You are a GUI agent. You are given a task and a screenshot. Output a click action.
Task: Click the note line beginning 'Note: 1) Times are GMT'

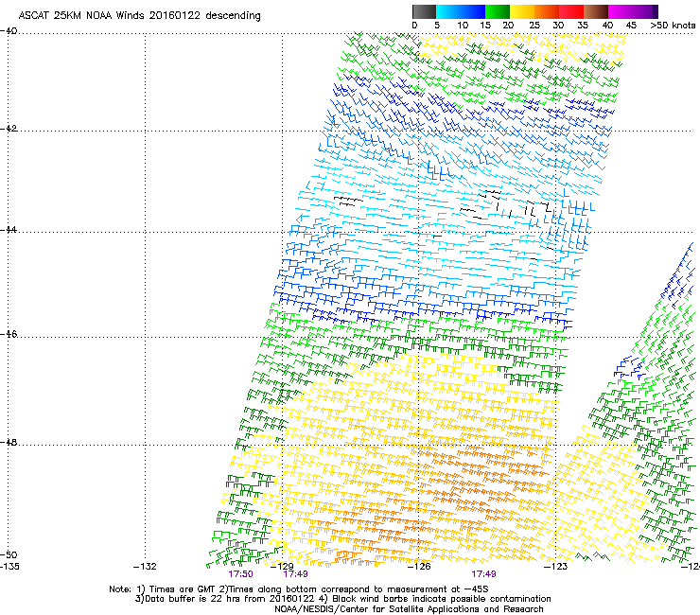[299, 589]
